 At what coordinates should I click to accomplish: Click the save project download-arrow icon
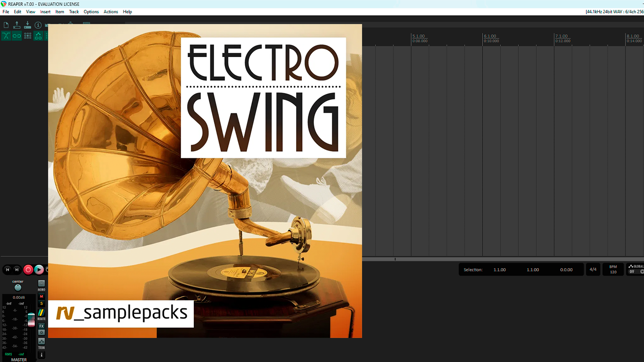coord(27,25)
